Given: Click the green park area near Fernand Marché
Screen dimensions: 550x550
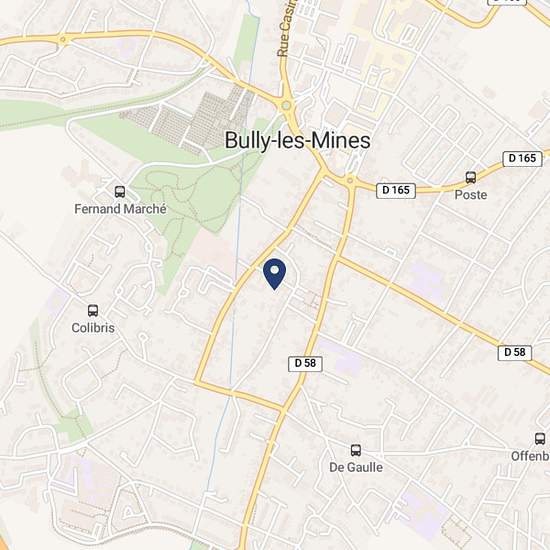Looking at the screenshot, I should 196,196.
